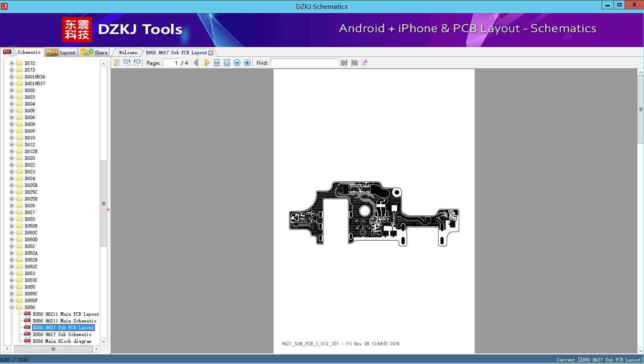Click the previous page arrow
644x364 pixels.
[196, 63]
